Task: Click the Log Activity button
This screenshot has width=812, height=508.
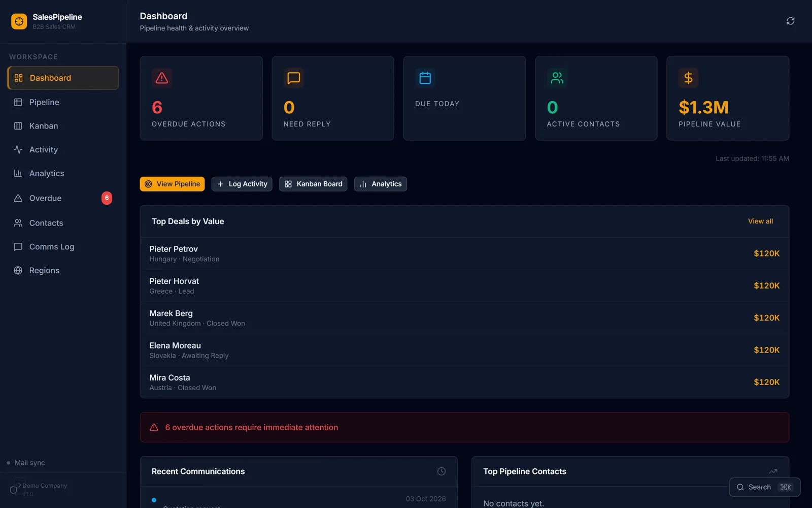Action: pos(242,184)
